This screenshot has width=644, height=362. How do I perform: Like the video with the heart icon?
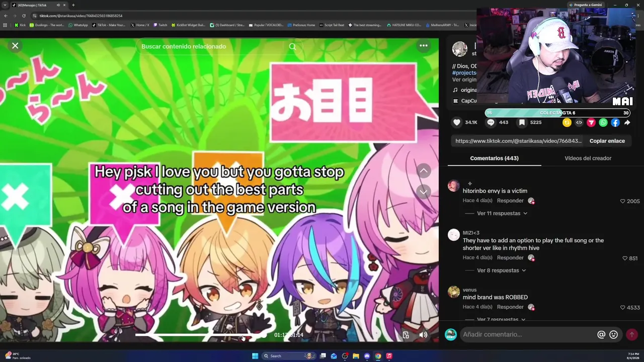click(457, 122)
